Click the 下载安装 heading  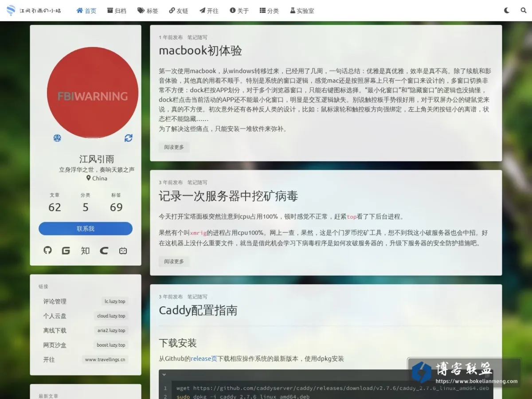pos(178,343)
